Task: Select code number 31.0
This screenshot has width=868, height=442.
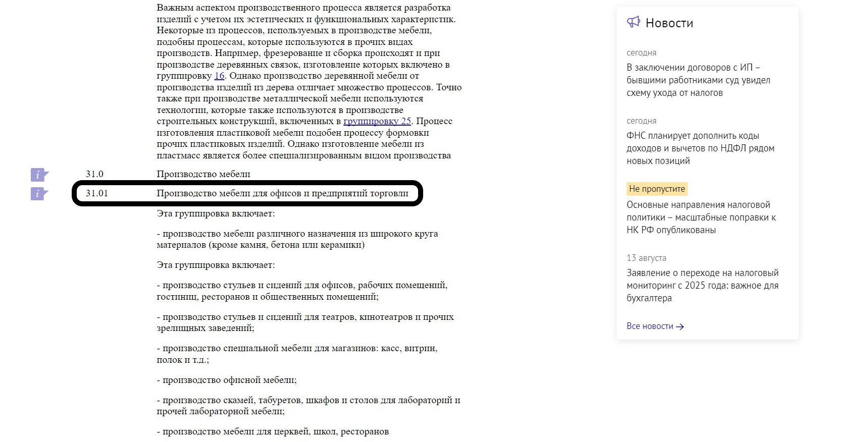Action: (x=94, y=174)
